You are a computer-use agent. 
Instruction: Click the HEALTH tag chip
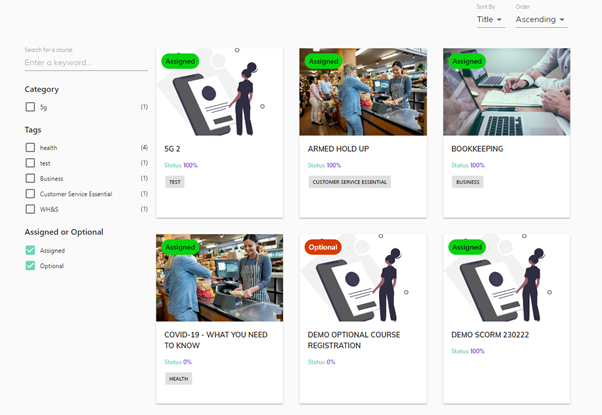pos(179,379)
